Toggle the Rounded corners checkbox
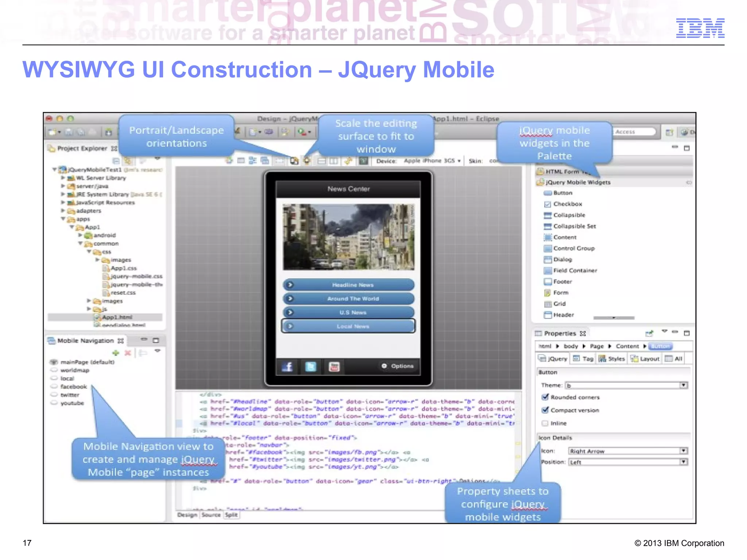Image resolution: width=747 pixels, height=560 pixels. (545, 397)
